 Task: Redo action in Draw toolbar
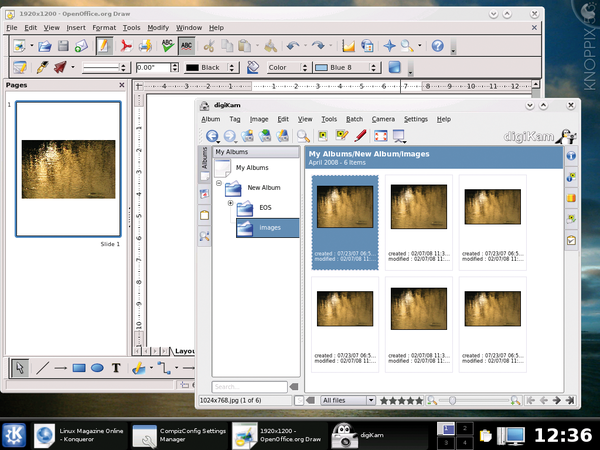point(318,46)
